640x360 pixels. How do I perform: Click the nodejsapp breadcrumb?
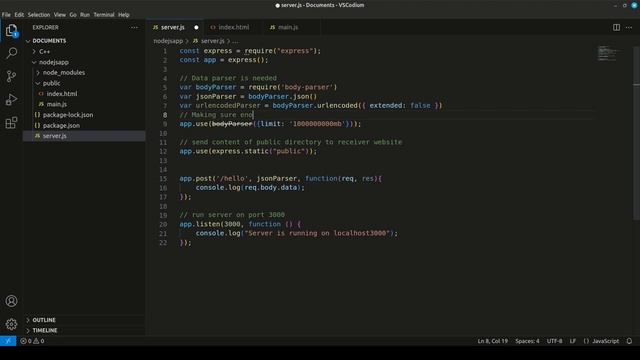point(168,41)
